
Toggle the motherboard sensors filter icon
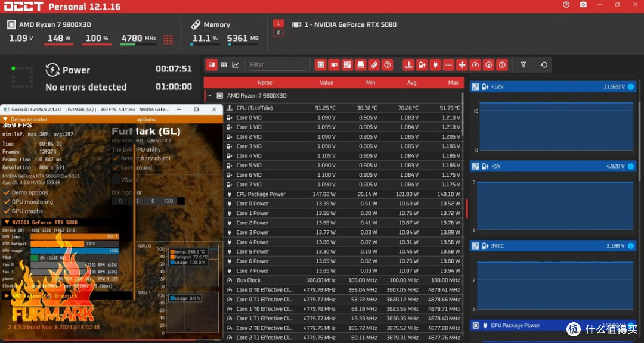point(347,65)
